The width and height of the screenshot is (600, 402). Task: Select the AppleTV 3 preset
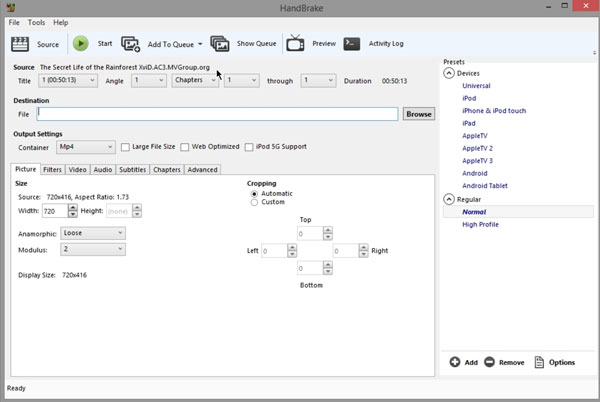point(478,161)
